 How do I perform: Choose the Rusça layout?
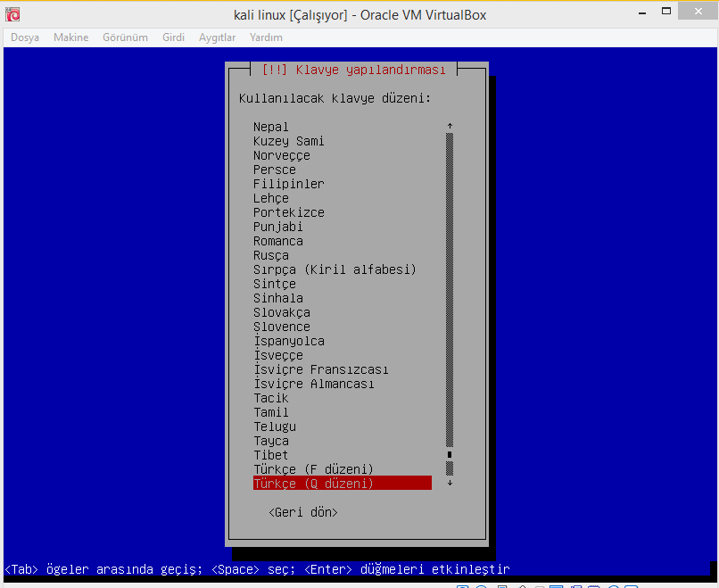(271, 255)
